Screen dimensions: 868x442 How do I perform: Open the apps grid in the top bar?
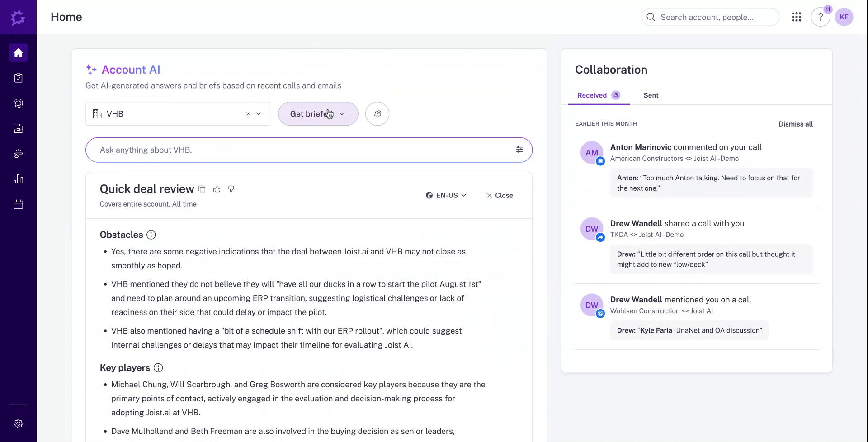[x=797, y=17]
